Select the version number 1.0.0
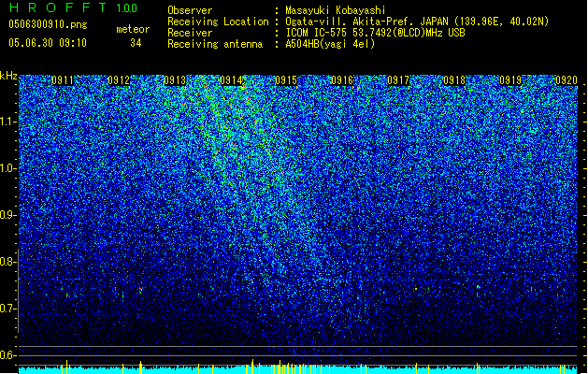Viewport: 588px width, 374px height. click(127, 8)
